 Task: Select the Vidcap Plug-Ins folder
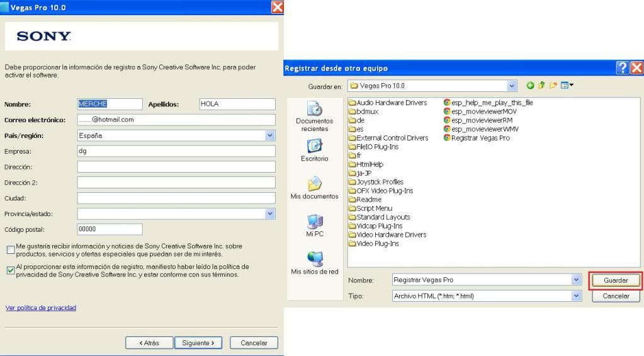[376, 226]
